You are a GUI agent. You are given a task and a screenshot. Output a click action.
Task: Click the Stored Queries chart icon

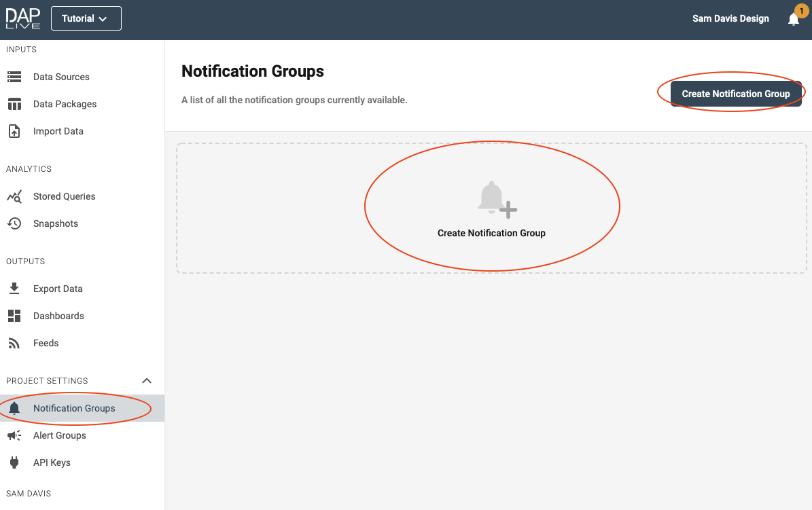point(14,196)
